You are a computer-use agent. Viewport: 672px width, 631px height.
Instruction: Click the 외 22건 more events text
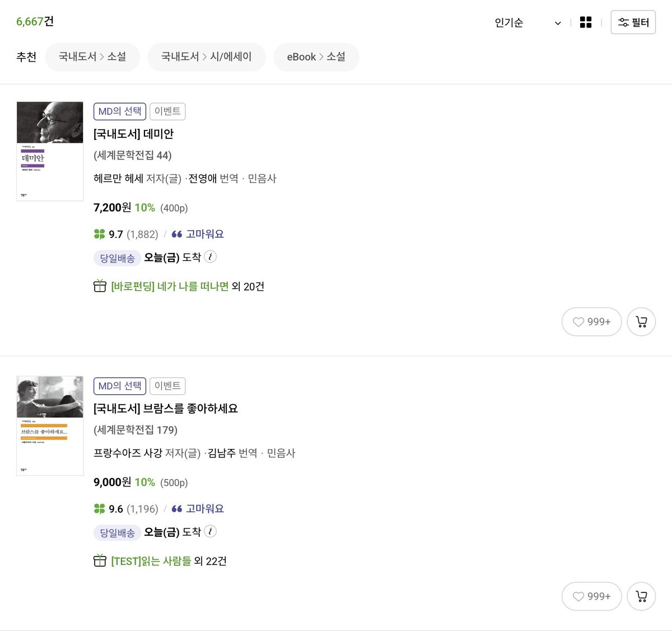coord(211,561)
